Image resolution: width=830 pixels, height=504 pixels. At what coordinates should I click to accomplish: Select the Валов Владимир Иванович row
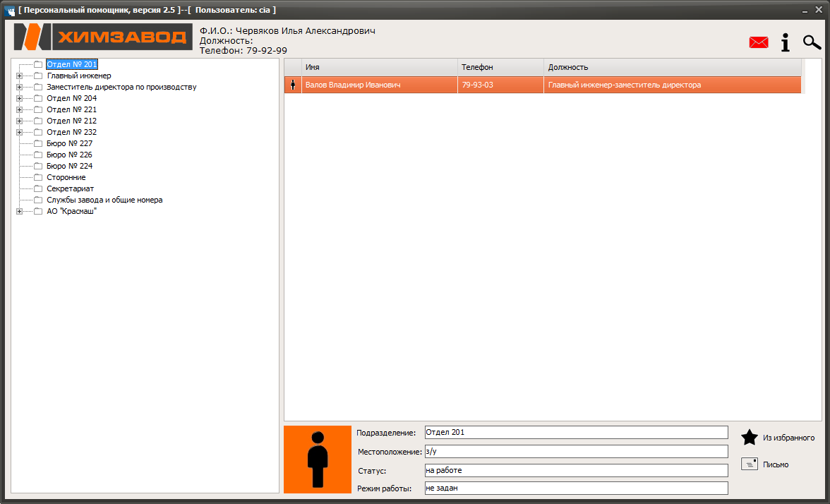pos(543,85)
